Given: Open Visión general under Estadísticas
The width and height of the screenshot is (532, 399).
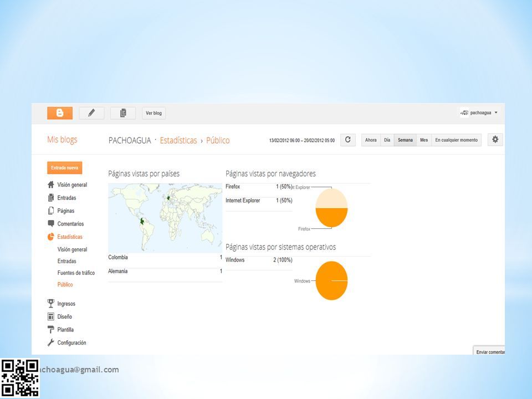Looking at the screenshot, I should click(72, 249).
